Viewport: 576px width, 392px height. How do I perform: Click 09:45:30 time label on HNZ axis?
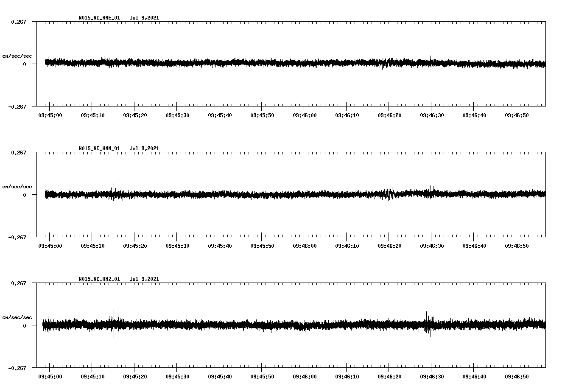177,376
